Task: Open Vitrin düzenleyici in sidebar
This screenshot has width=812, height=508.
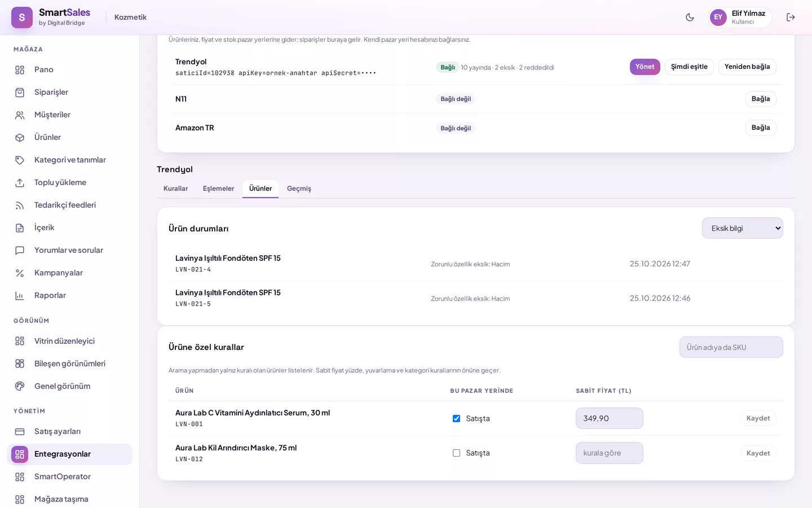Action: click(x=69, y=341)
